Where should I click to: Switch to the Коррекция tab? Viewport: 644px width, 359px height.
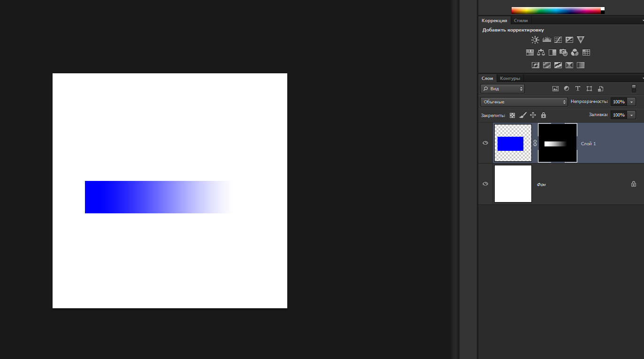pyautogui.click(x=494, y=21)
